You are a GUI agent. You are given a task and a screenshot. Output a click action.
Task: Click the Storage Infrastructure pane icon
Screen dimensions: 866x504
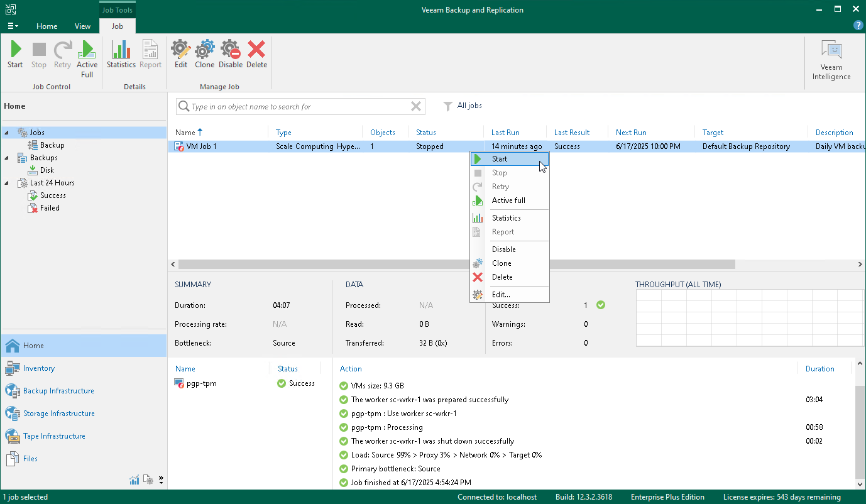[13, 414]
